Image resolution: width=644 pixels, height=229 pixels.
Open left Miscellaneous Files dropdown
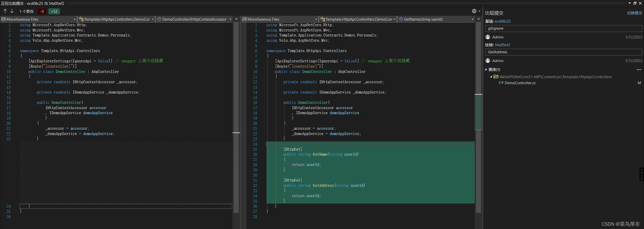point(39,19)
